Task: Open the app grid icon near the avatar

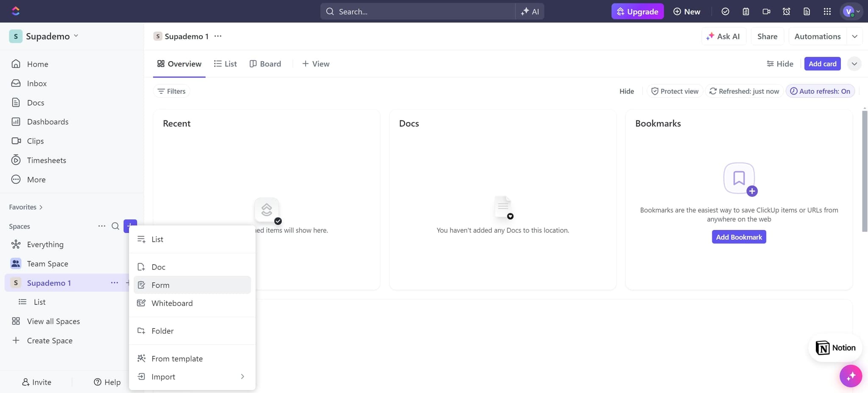Action: pyautogui.click(x=827, y=11)
